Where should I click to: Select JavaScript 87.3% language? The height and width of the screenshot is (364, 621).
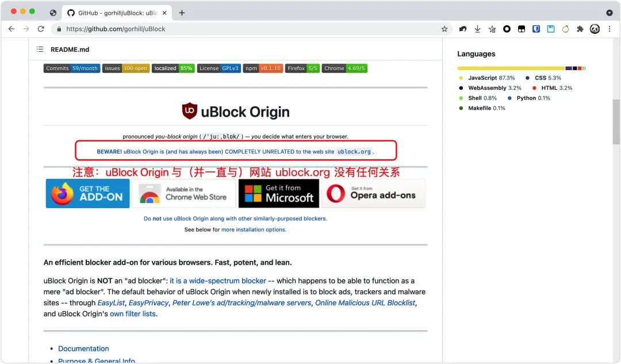pos(487,78)
